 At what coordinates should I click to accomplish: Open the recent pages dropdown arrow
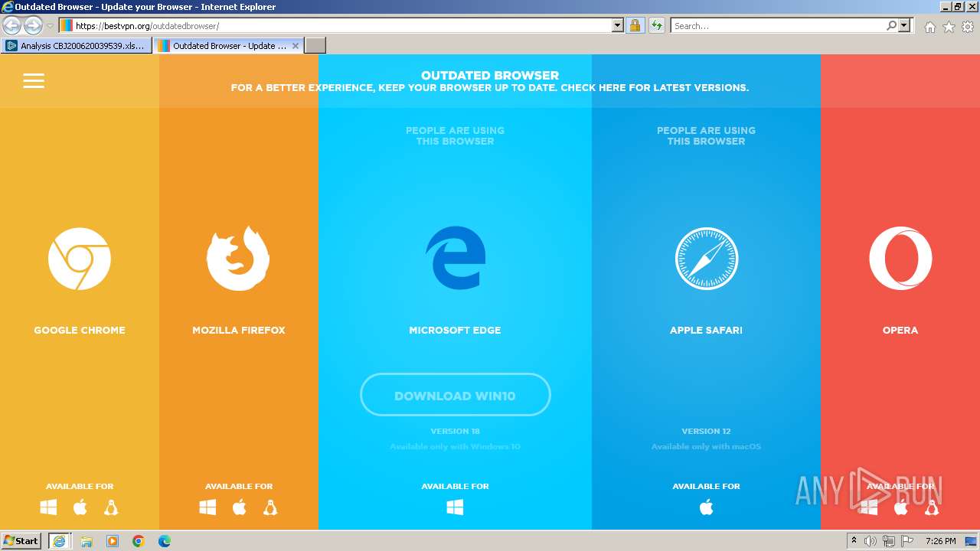click(51, 26)
